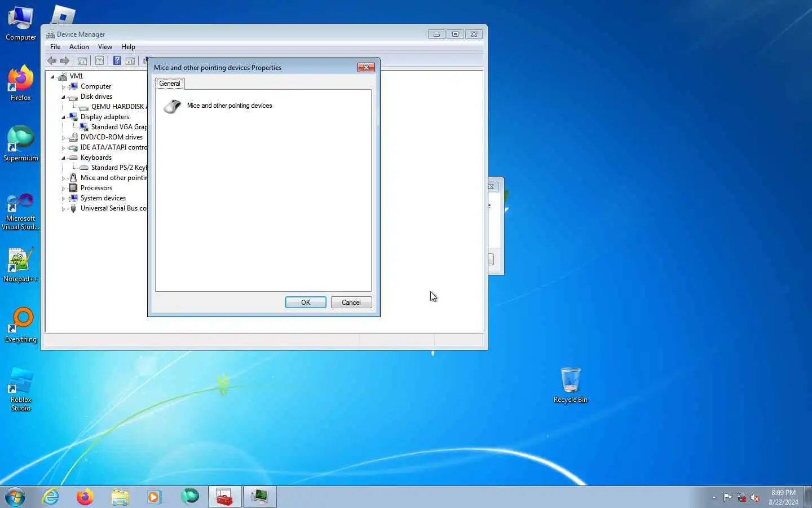Collapse the Display adapters node
This screenshot has width=812, height=508.
(63, 117)
